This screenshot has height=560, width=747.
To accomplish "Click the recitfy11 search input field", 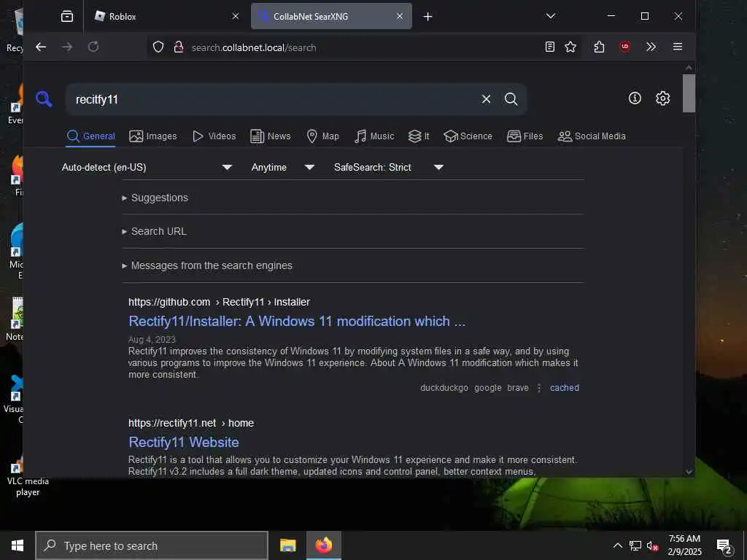I will click(x=271, y=99).
